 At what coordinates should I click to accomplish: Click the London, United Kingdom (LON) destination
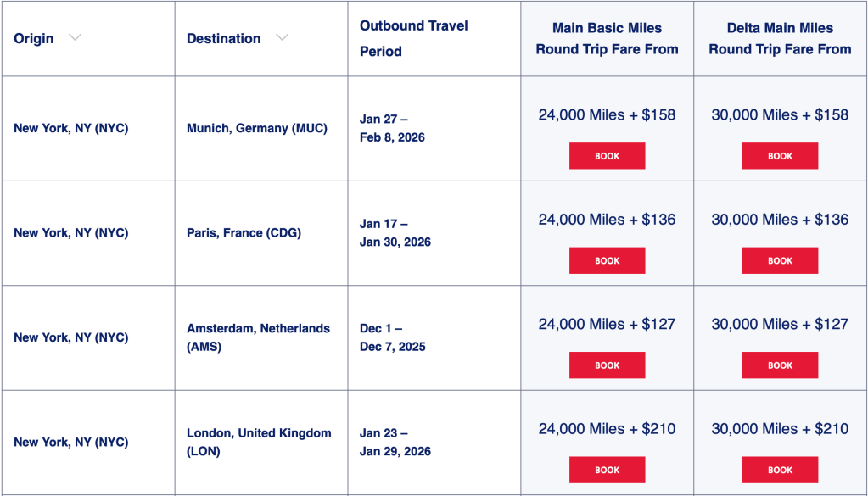coord(258,442)
